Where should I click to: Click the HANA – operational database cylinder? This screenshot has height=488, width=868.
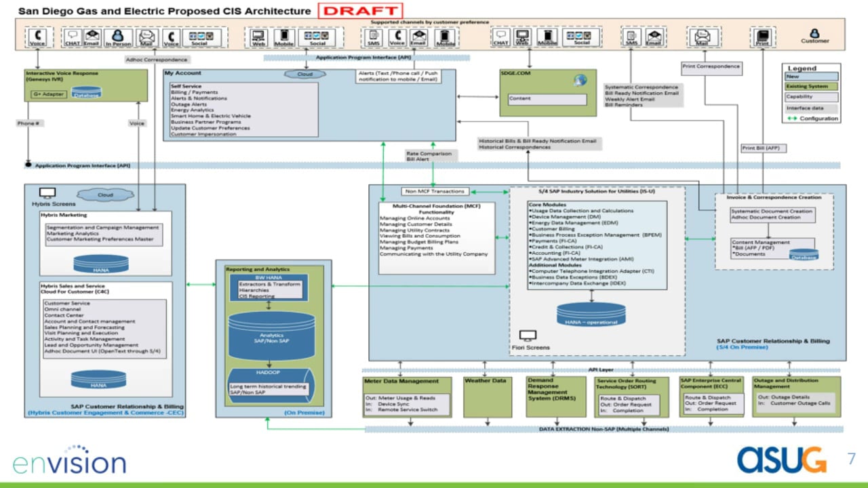pyautogui.click(x=591, y=314)
